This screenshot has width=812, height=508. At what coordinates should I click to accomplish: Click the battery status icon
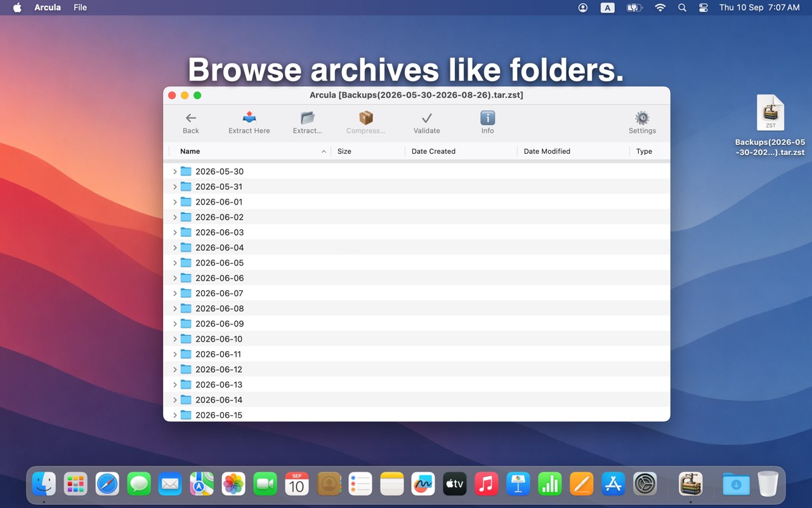(x=634, y=8)
